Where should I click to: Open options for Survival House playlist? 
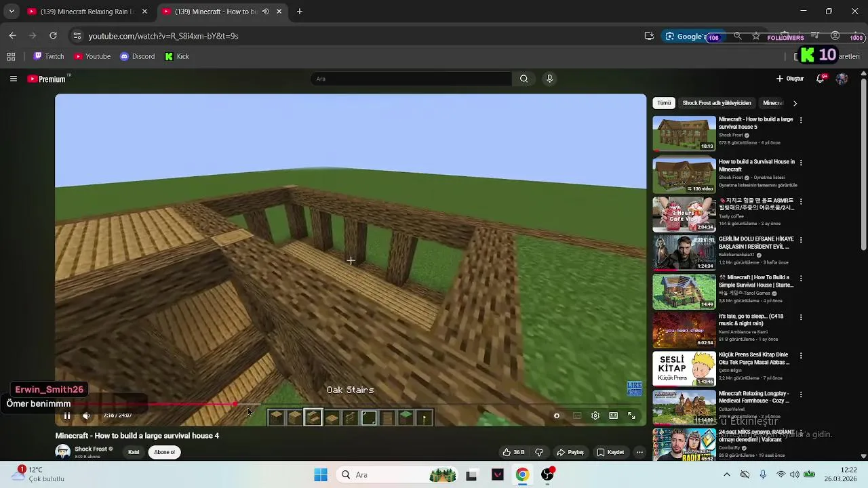[x=801, y=163]
